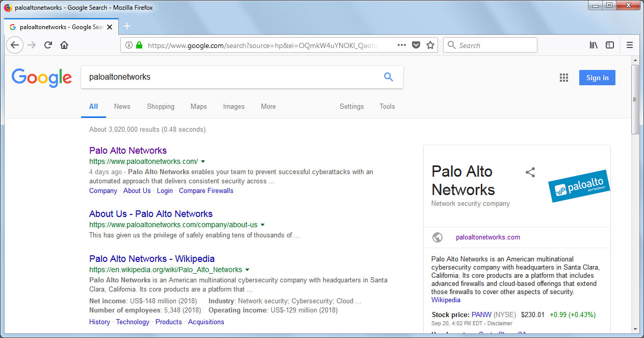
Task: Open the Acquisitions Wikipedia sublink
Action: click(206, 322)
